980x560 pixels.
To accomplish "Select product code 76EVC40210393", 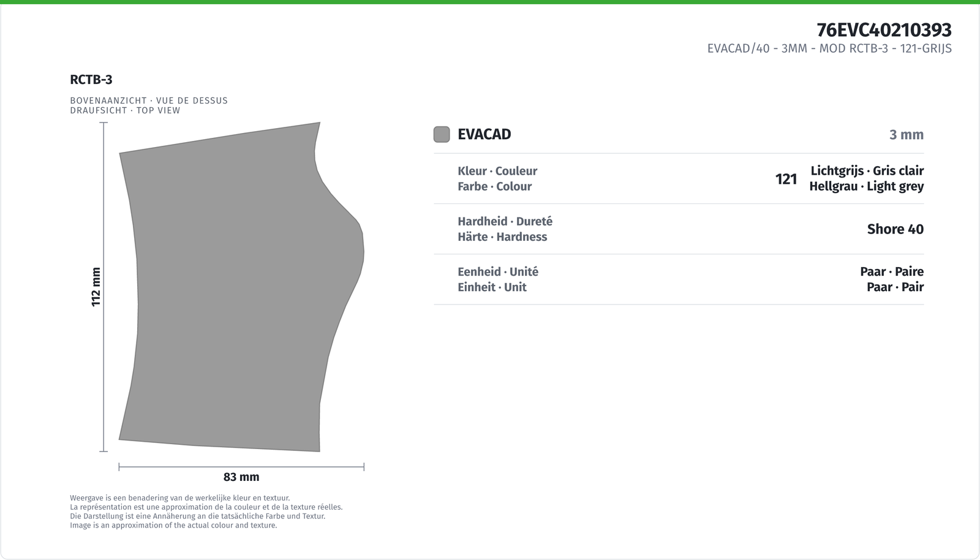I will pos(884,29).
